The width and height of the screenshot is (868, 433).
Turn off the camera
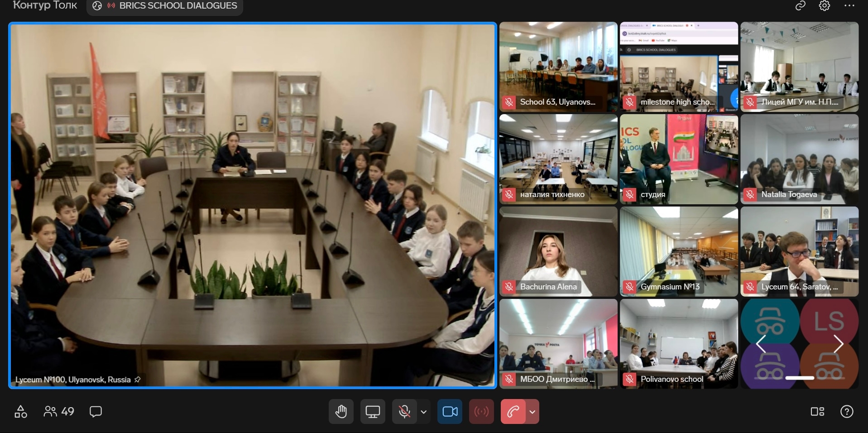pos(450,412)
